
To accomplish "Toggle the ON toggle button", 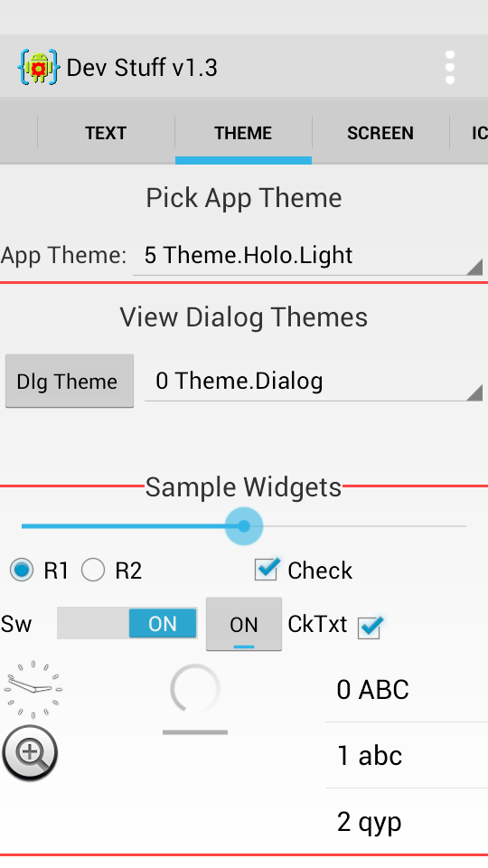I will click(x=243, y=625).
